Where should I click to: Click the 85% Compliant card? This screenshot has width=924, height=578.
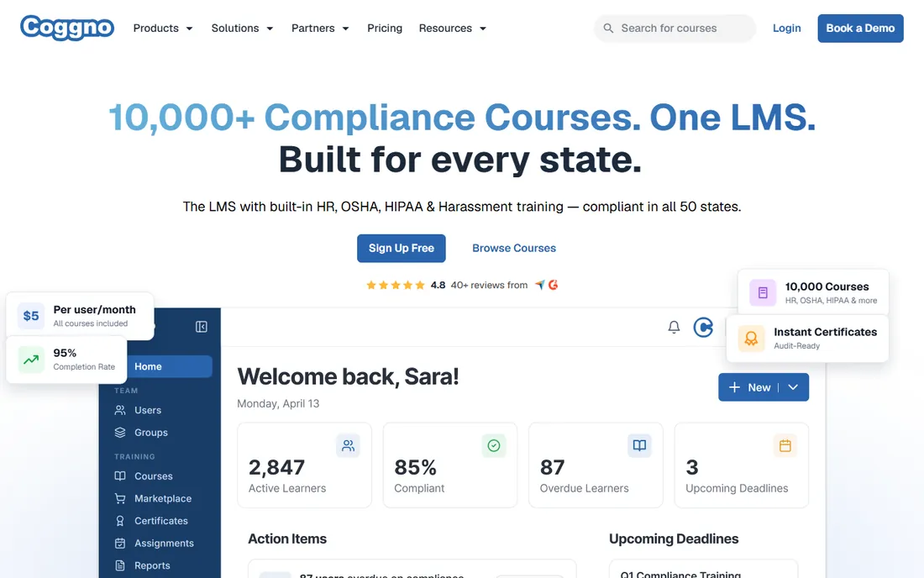(449, 465)
